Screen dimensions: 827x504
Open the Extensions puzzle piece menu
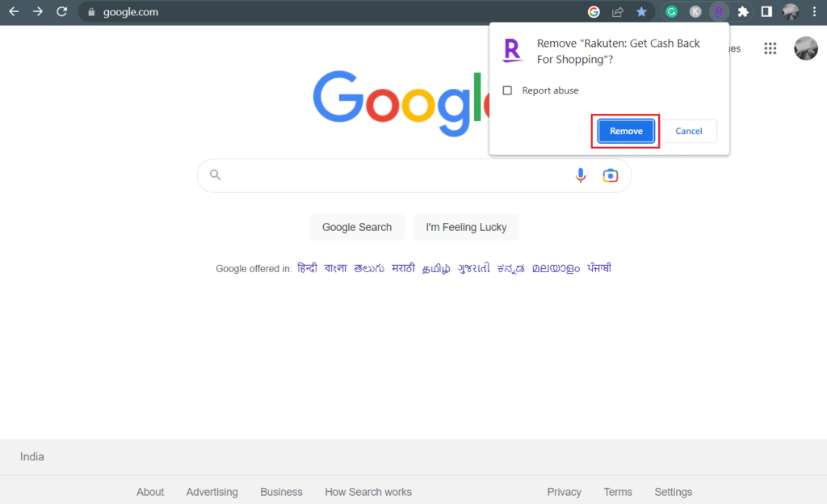pos(743,12)
